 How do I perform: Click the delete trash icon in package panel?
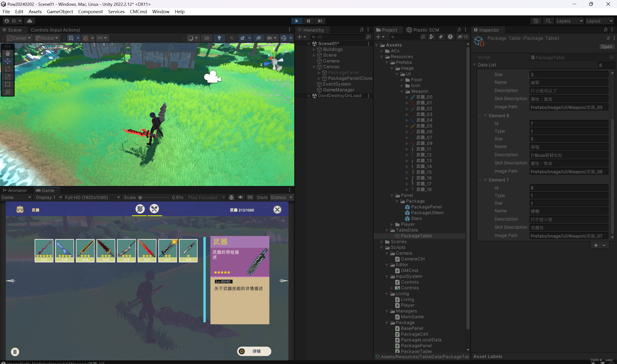click(15, 351)
